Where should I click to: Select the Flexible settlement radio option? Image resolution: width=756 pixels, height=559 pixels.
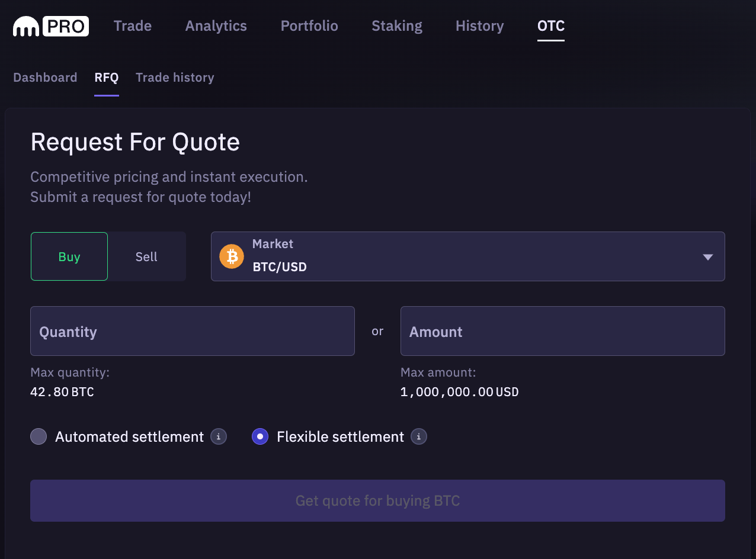pos(260,437)
